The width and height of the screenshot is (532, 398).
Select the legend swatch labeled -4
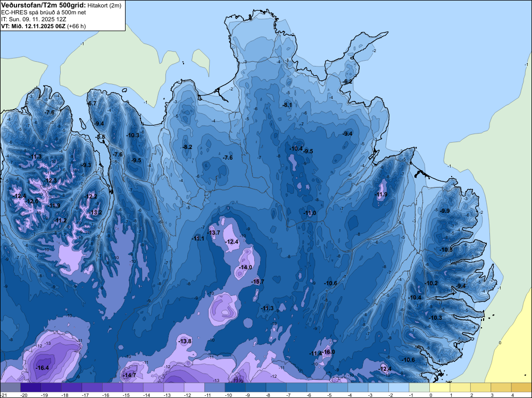click(x=358, y=387)
